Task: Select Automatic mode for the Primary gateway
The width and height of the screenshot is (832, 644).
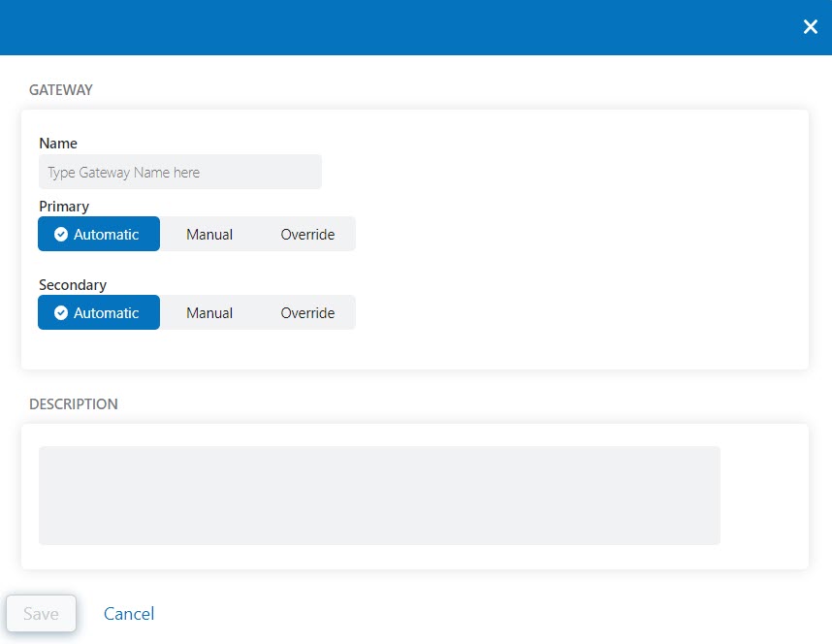Action: [x=99, y=234]
